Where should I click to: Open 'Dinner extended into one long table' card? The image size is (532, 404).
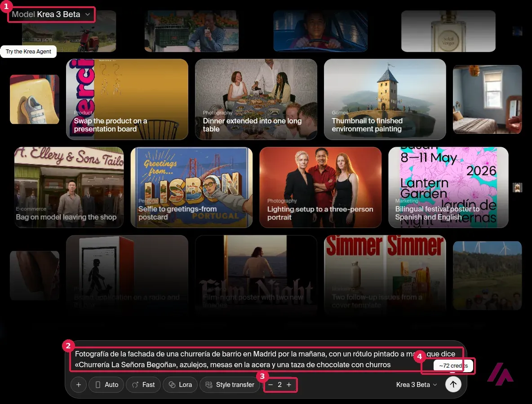[256, 99]
